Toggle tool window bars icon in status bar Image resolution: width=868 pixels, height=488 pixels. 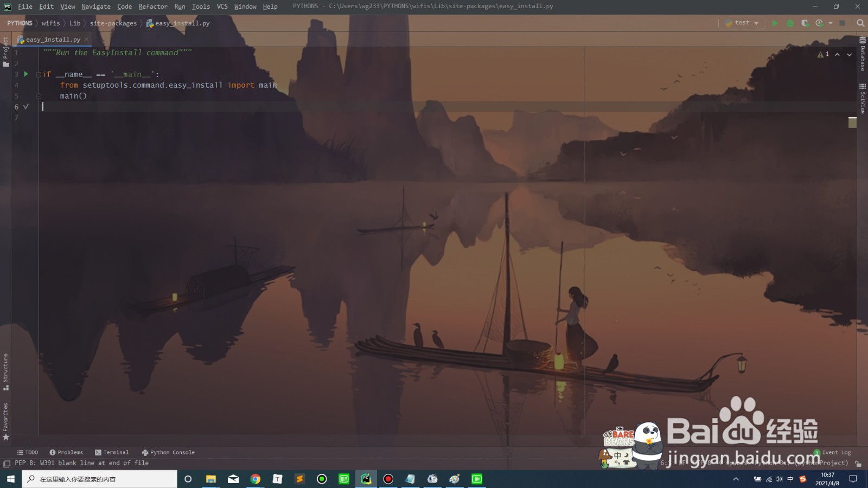point(7,464)
